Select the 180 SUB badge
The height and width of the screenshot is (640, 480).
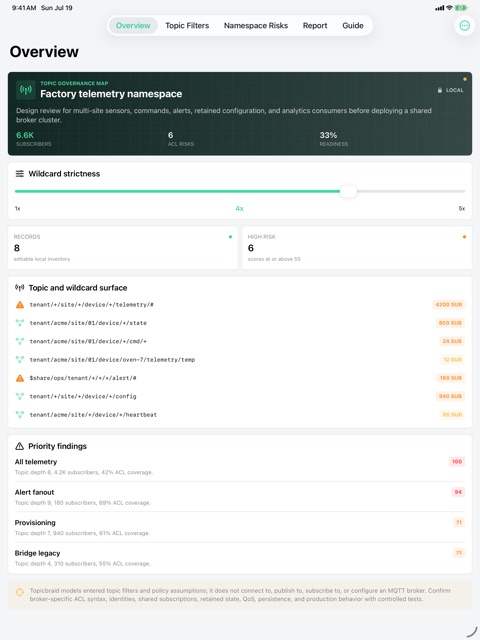[x=451, y=378]
